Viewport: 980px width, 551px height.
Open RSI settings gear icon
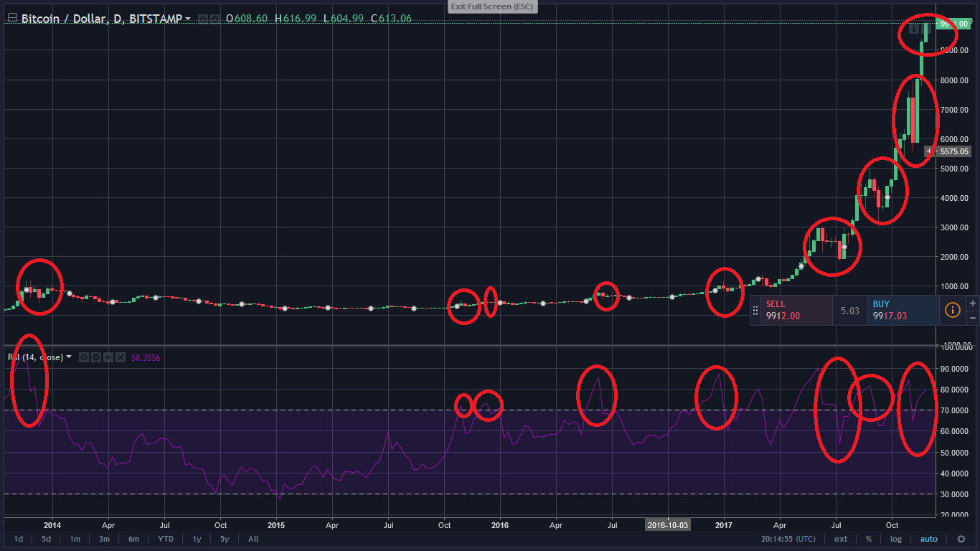(x=96, y=357)
